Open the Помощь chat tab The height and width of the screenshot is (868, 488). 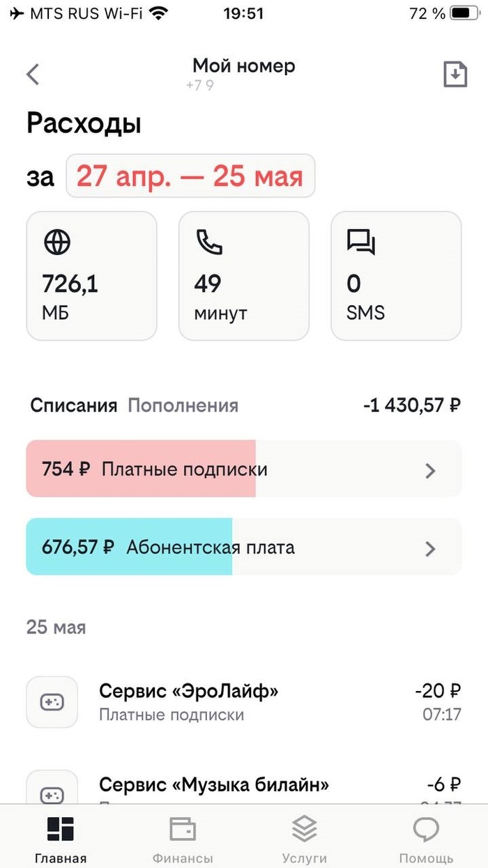[426, 839]
